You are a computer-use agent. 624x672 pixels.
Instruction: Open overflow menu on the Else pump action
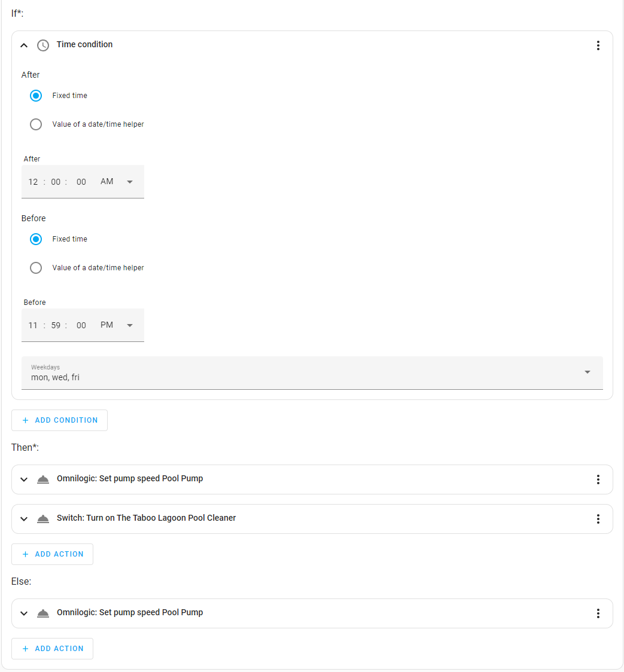point(598,613)
